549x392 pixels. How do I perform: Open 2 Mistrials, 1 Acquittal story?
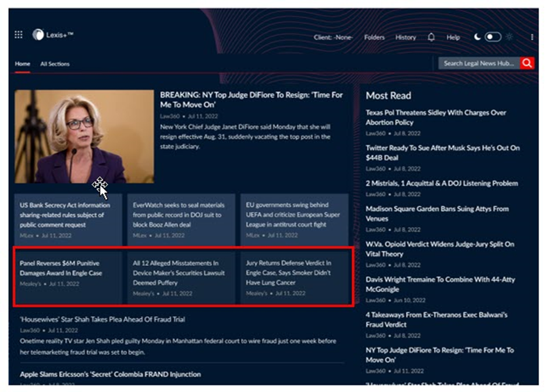tap(441, 183)
